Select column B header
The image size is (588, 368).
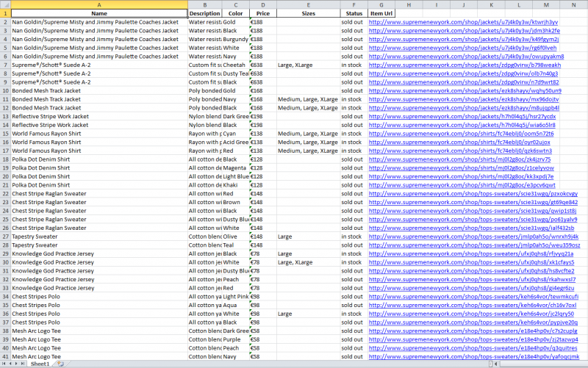tap(205, 4)
